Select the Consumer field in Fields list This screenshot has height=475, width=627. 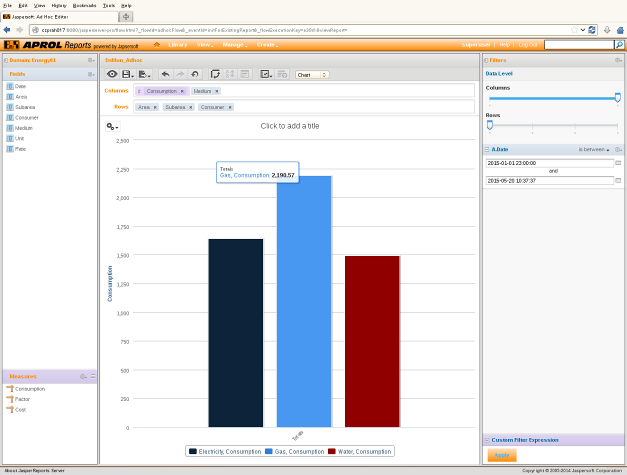click(23, 118)
